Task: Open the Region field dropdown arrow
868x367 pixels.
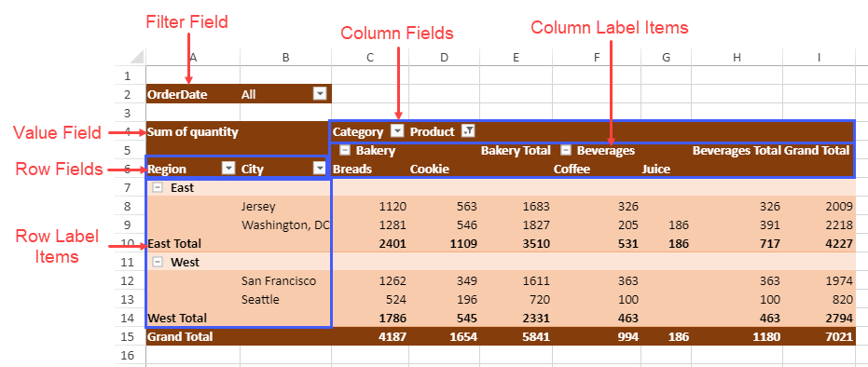Action: [228, 169]
